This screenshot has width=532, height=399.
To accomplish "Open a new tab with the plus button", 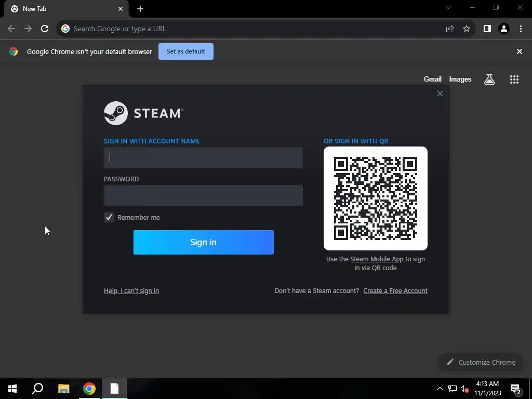I will pos(140,9).
